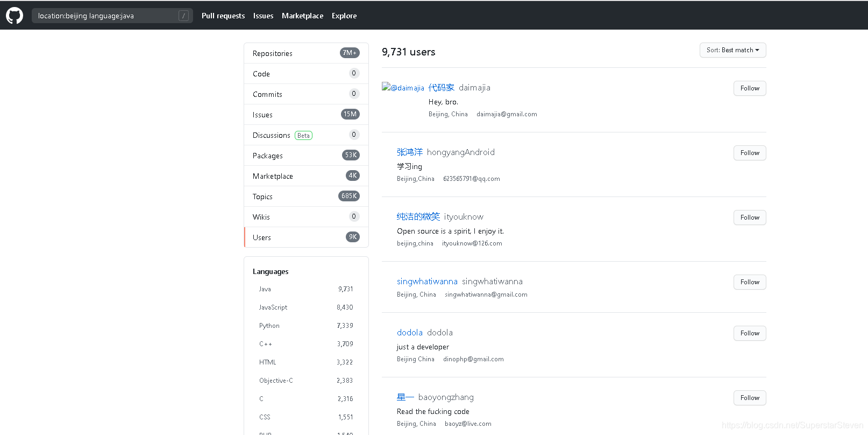Select the Repositories result type
This screenshot has width=868, height=435.
click(306, 53)
